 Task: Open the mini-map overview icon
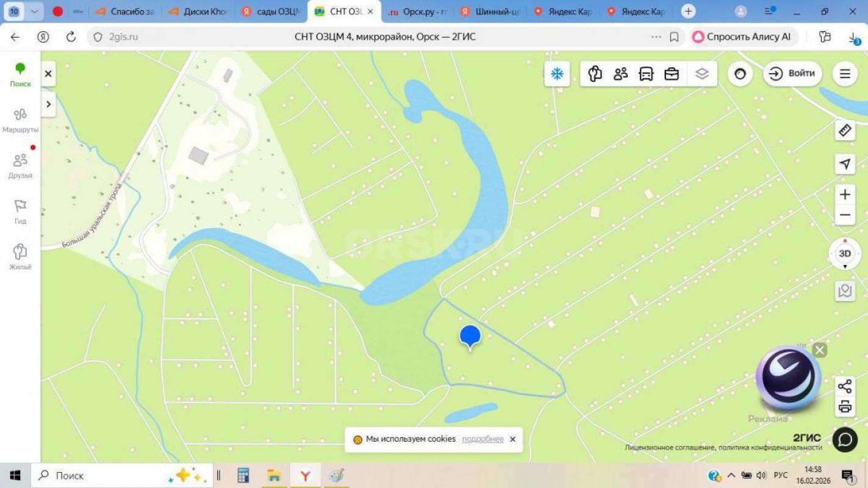click(x=844, y=291)
